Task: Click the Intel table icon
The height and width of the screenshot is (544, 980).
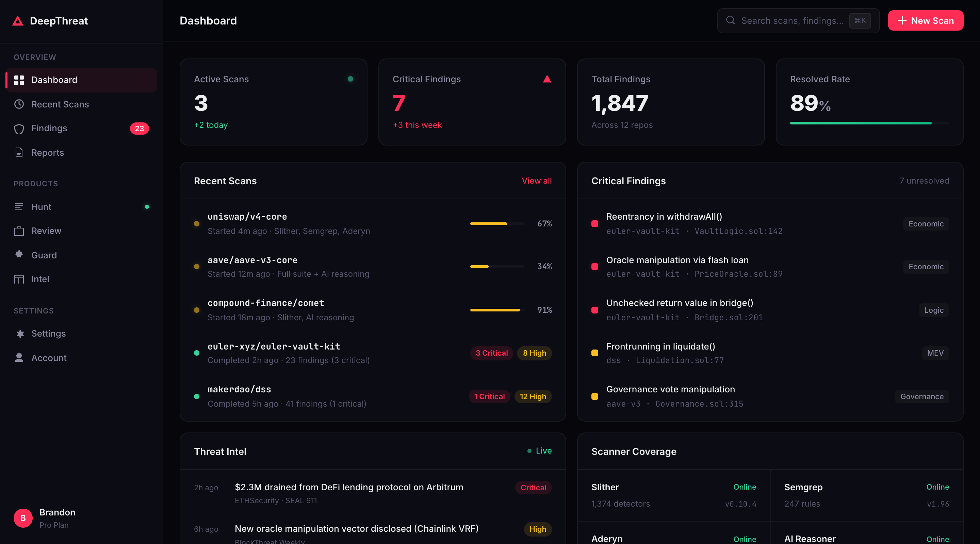Action: coord(19,279)
